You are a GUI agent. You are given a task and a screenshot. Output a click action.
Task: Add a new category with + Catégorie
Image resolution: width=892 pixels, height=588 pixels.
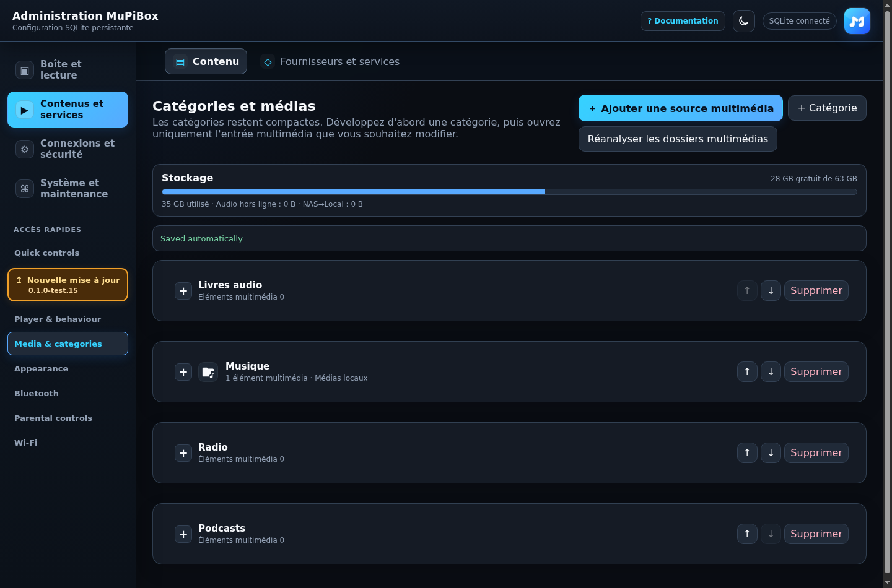(827, 108)
